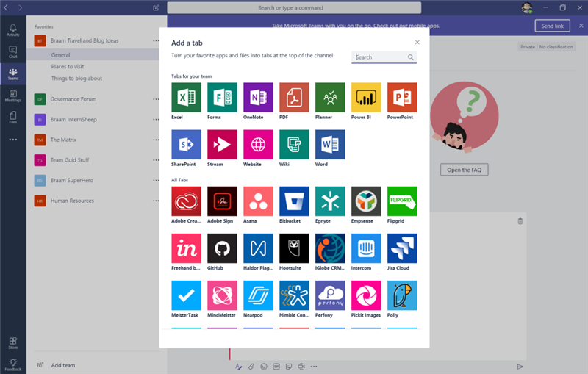This screenshot has width=588, height=374.
Task: Select the OneNote tab app
Action: [x=258, y=98]
